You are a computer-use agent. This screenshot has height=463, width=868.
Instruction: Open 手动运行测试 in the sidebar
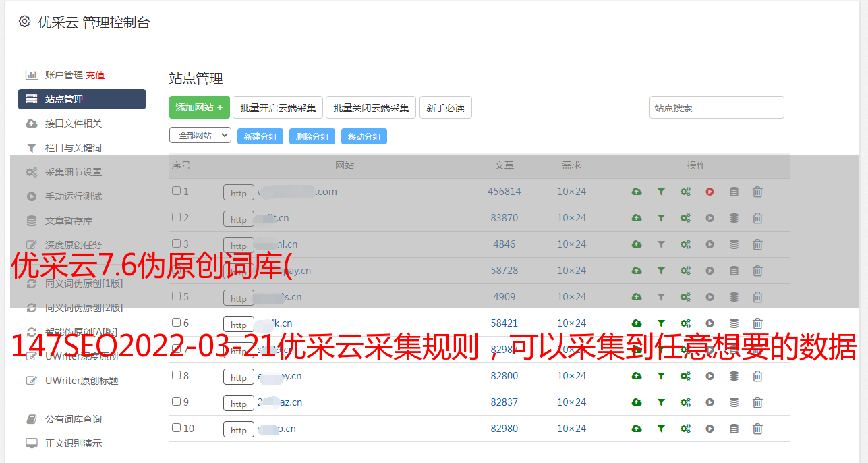coord(74,196)
